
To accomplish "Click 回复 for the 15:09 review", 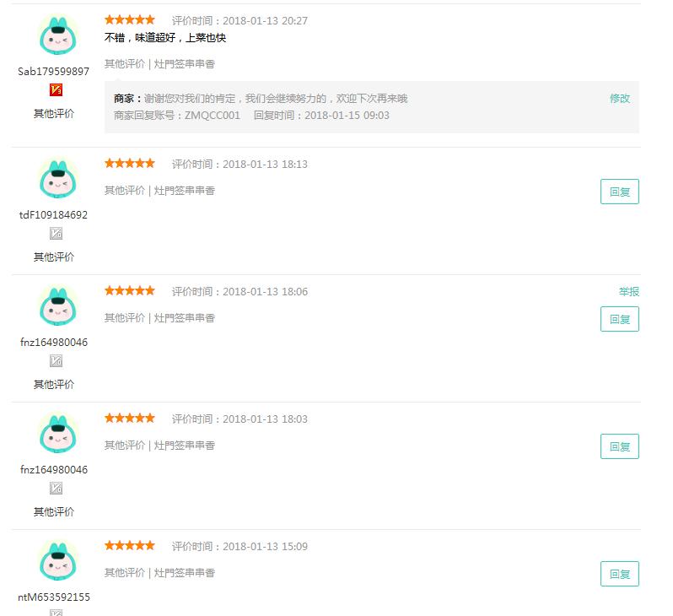I will point(620,574).
